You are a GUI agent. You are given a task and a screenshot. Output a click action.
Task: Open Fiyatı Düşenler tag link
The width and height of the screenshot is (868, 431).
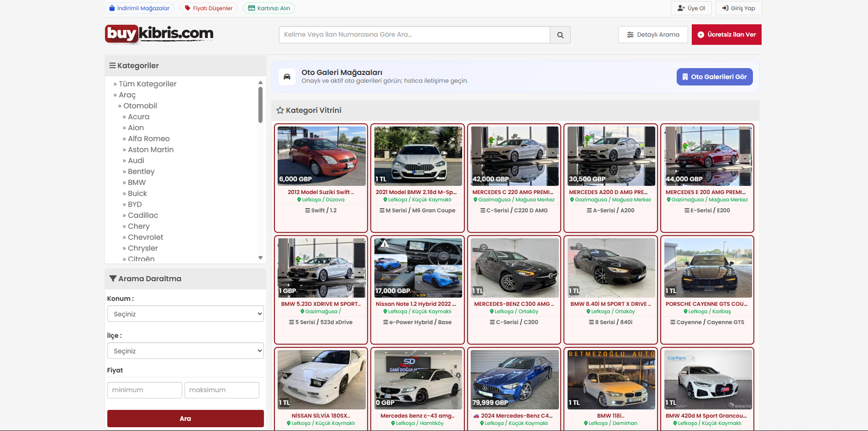click(208, 8)
